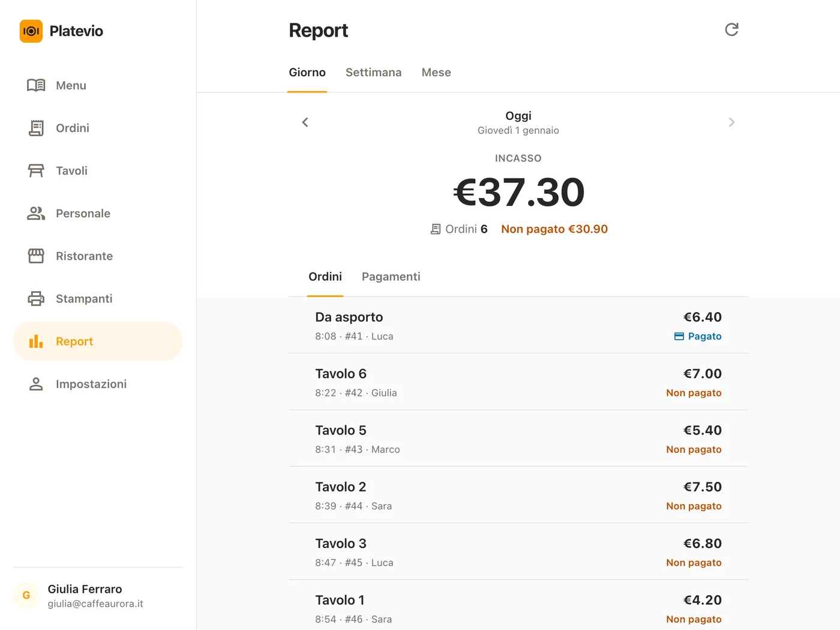Click the Giulia Ferraro profile name

(x=85, y=589)
